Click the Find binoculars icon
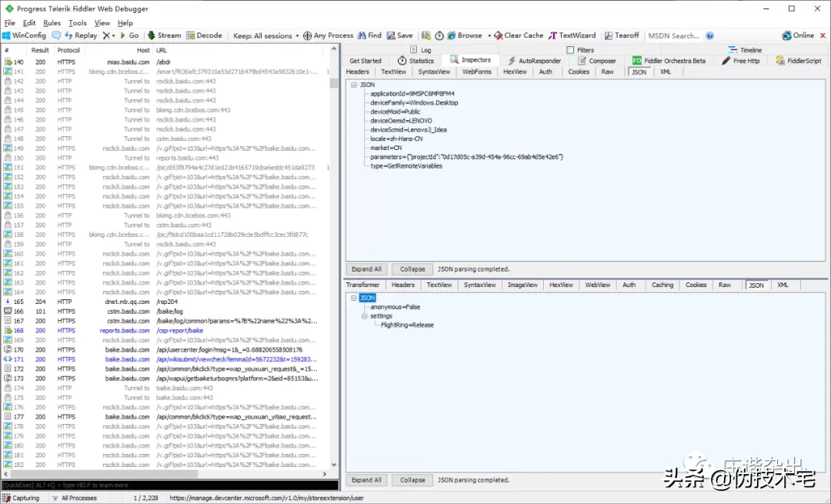831x504 pixels. point(362,35)
